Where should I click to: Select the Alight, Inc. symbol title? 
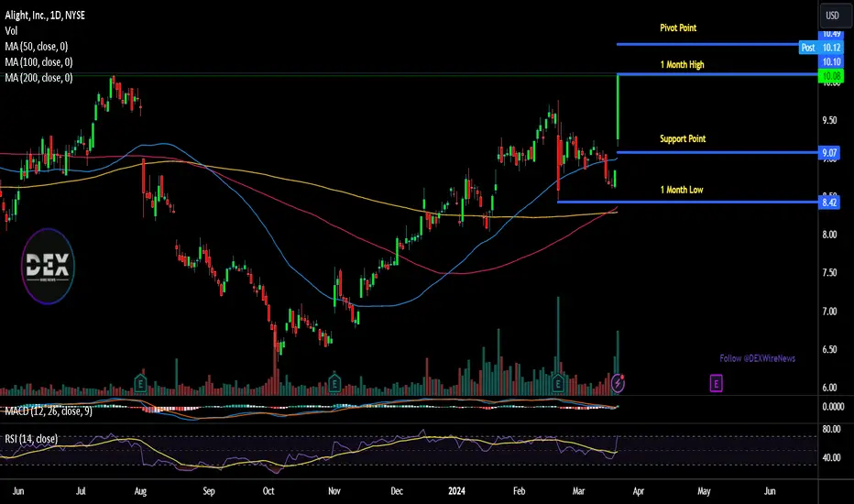pos(45,16)
